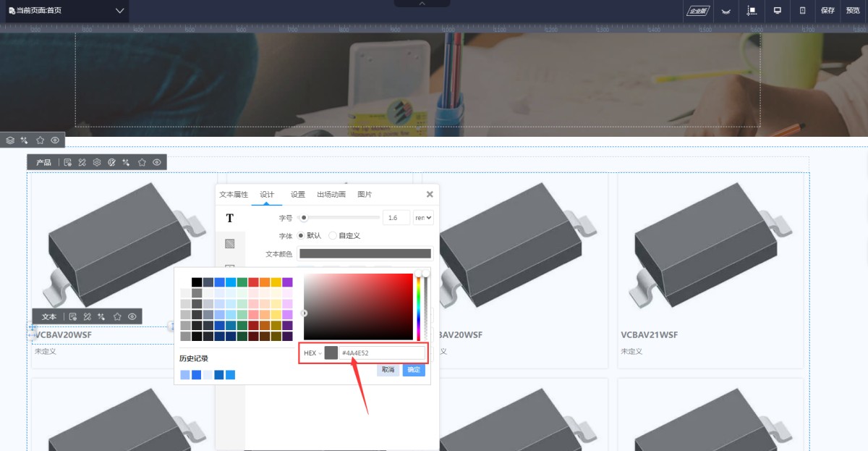The image size is (868, 451).
Task: Select the hatched background style icon
Action: [x=230, y=243]
